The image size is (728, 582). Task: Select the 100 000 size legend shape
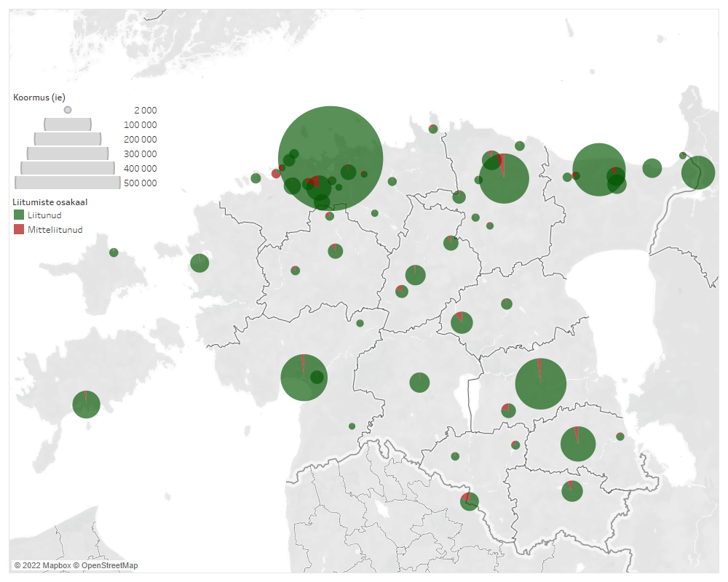68,124
